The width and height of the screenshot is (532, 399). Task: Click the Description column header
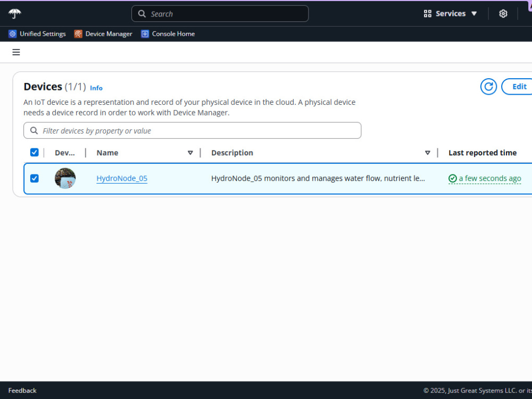coord(232,153)
